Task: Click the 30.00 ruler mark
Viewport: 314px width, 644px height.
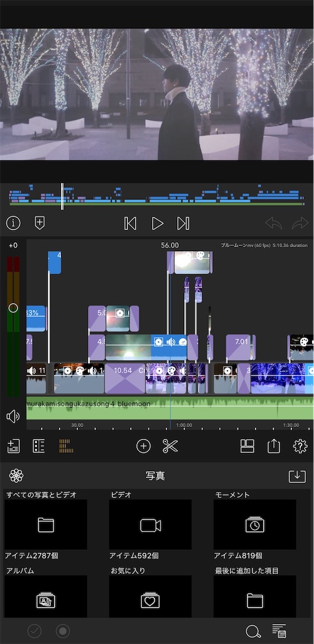Action: pos(77,425)
